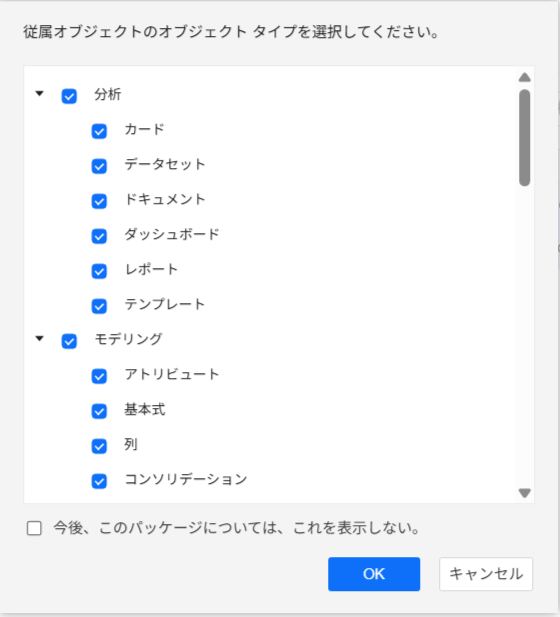The width and height of the screenshot is (560, 617).
Task: Uncheck the ダッシュボード checkbox
Action: click(99, 236)
